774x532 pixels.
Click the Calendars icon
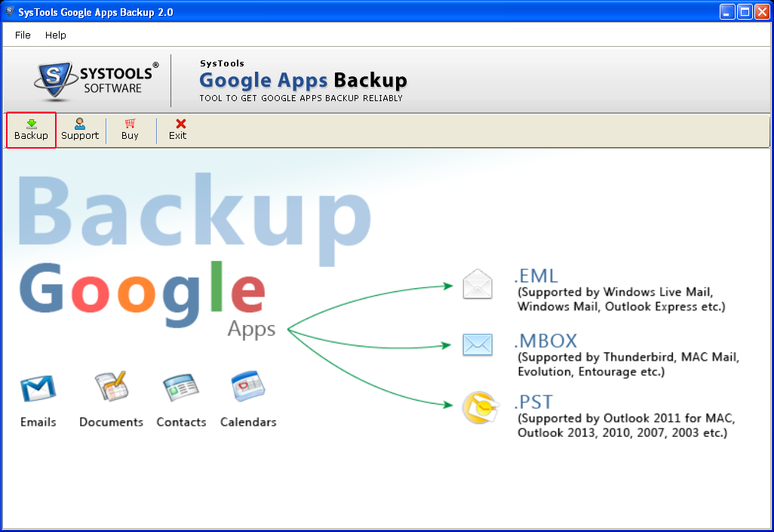[248, 386]
